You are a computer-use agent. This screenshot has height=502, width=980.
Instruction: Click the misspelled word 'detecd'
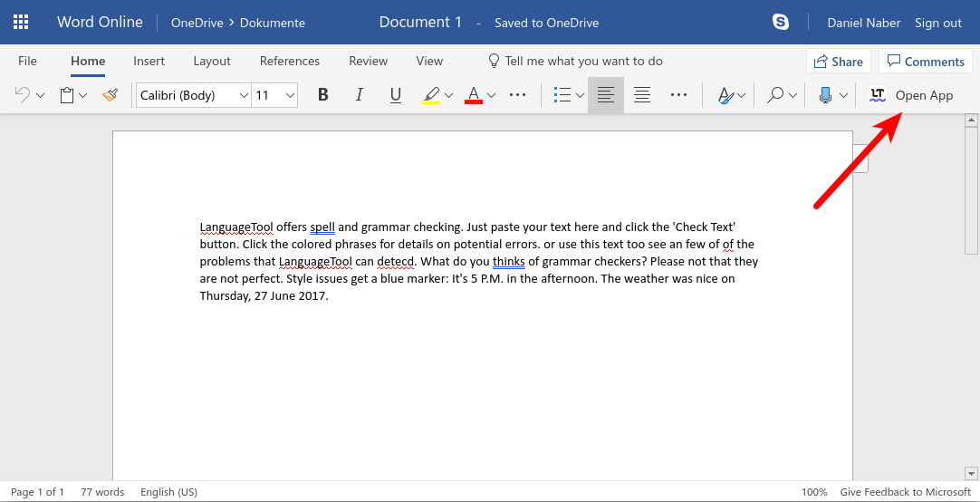[x=396, y=261]
